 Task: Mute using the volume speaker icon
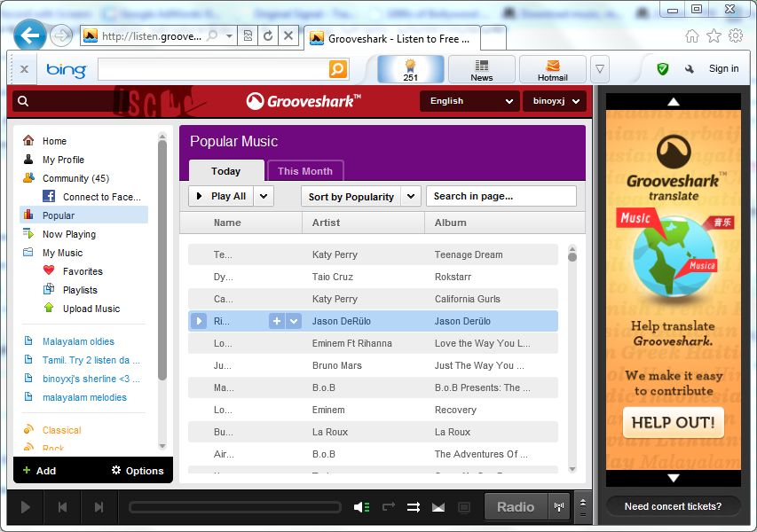[x=361, y=507]
